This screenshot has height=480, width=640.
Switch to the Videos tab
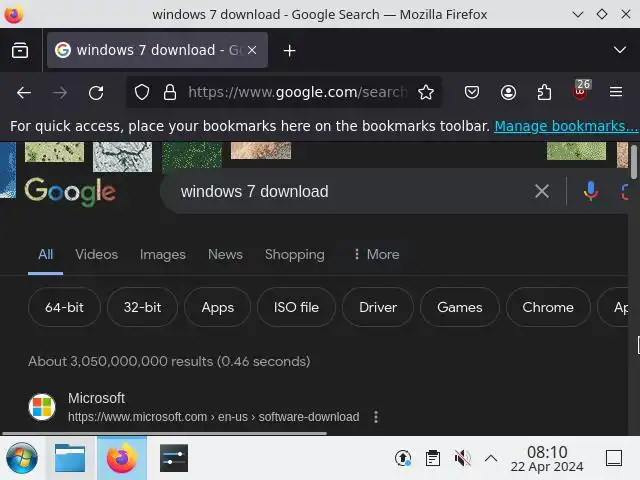[x=97, y=255]
